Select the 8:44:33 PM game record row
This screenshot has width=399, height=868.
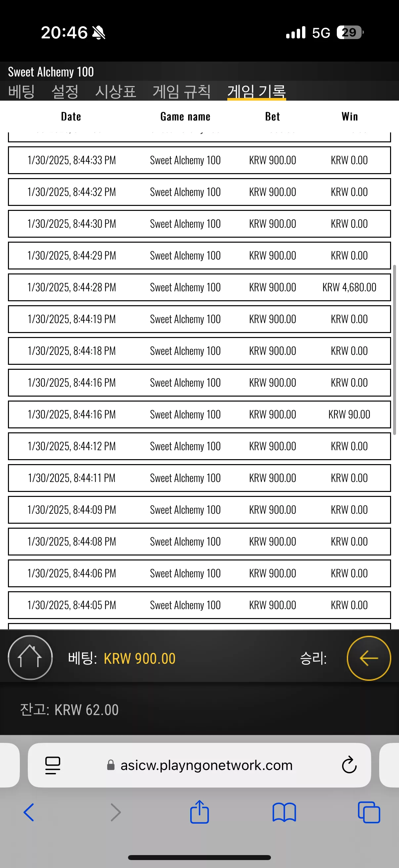[199, 160]
